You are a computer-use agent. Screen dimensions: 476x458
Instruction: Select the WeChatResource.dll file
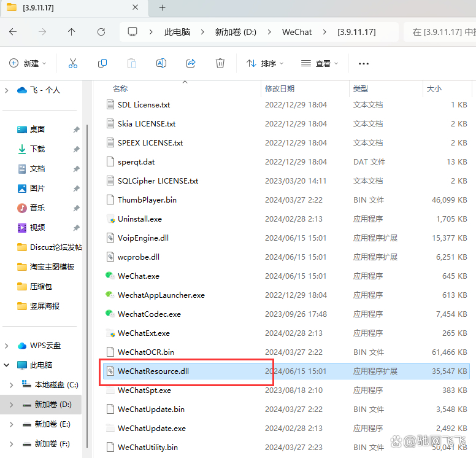click(286, 371)
